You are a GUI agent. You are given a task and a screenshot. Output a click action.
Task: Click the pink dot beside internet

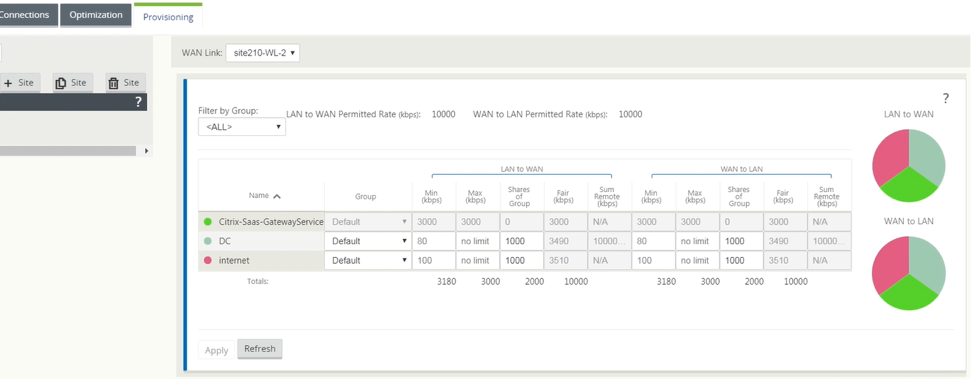tap(208, 260)
